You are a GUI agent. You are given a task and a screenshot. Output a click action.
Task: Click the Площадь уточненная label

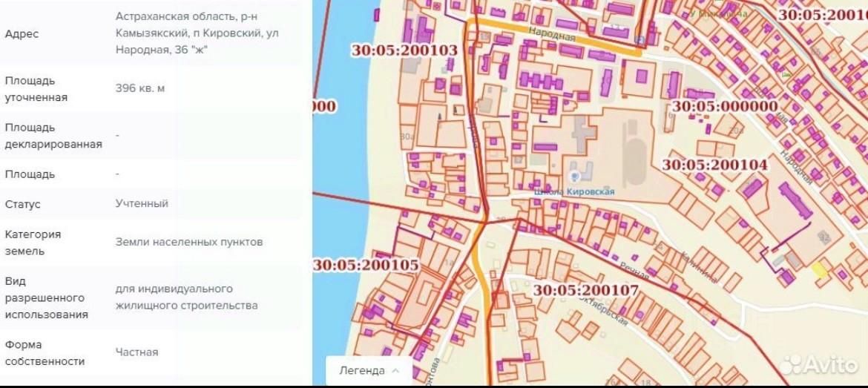pyautogui.click(x=36, y=89)
